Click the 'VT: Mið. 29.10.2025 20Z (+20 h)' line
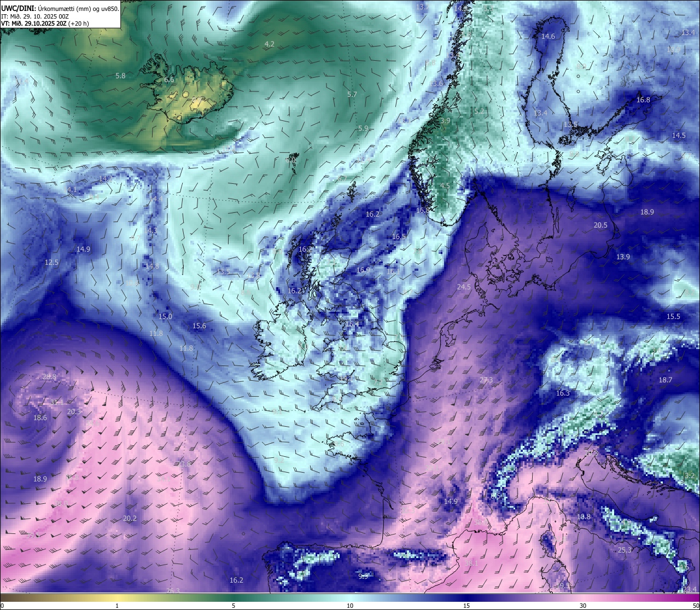The width and height of the screenshot is (700, 610). pos(45,24)
